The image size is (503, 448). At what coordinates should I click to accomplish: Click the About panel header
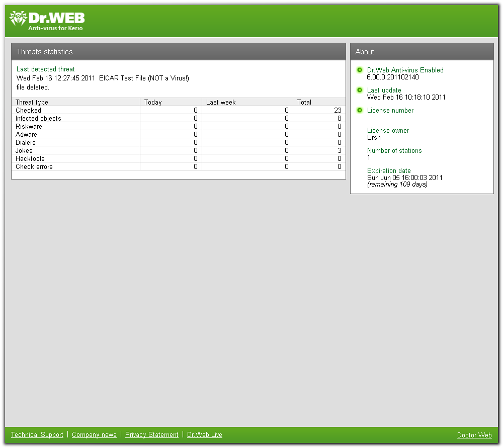[x=422, y=52]
